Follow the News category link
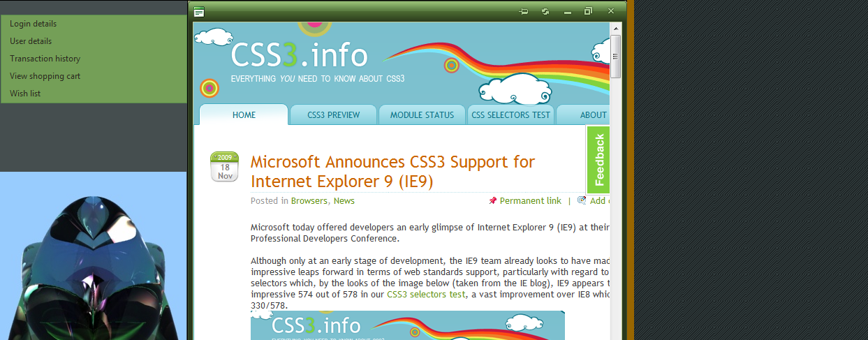The image size is (868, 340). coord(344,201)
